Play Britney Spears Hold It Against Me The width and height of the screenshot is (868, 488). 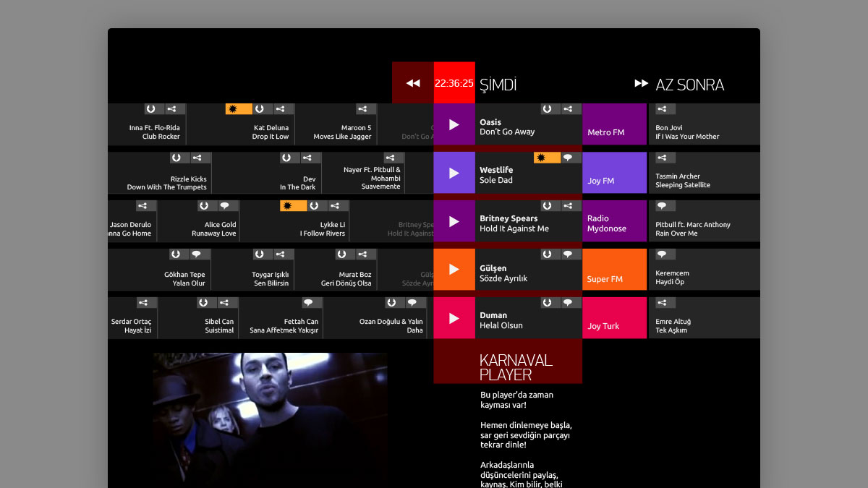point(454,221)
